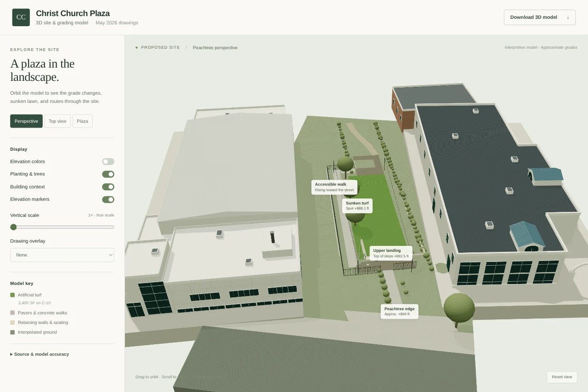Image resolution: width=588 pixels, height=392 pixels.
Task: Click the Christ Church Plaza title
Action: click(x=73, y=13)
